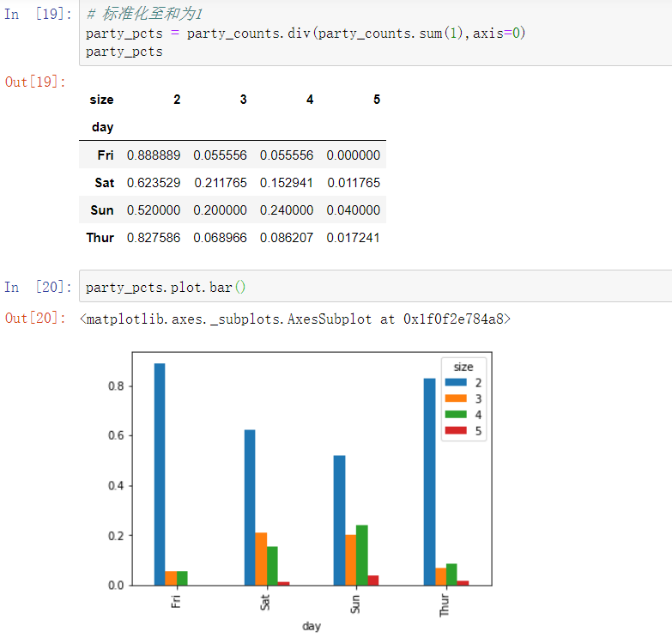Click the Thur x-axis tick label
Image resolution: width=672 pixels, height=638 pixels.
tap(445, 605)
